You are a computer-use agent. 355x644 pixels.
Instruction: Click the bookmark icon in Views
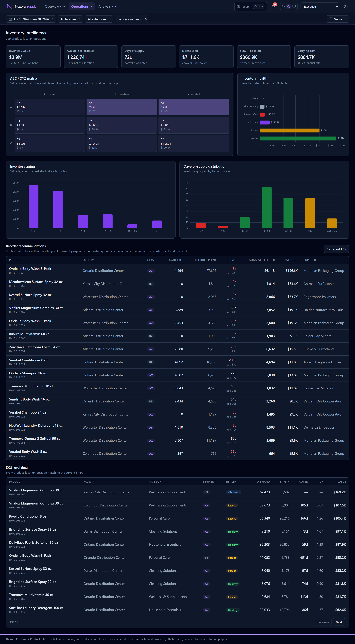pos(331,19)
